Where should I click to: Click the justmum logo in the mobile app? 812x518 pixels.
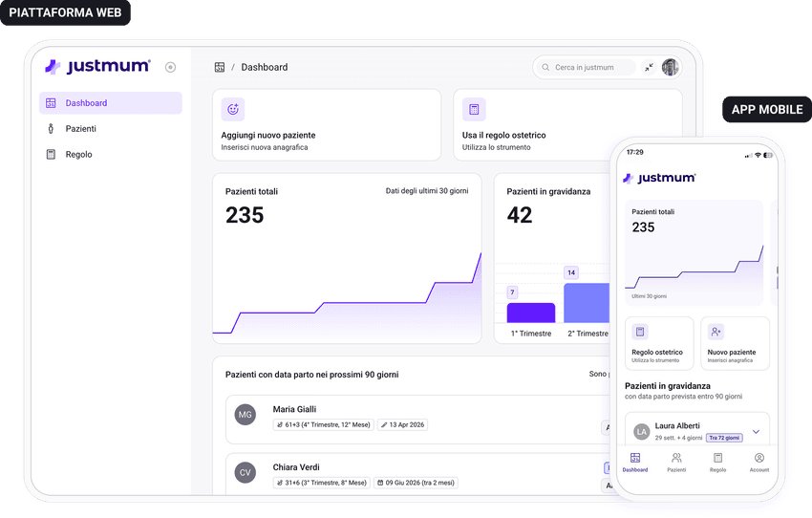pos(659,178)
